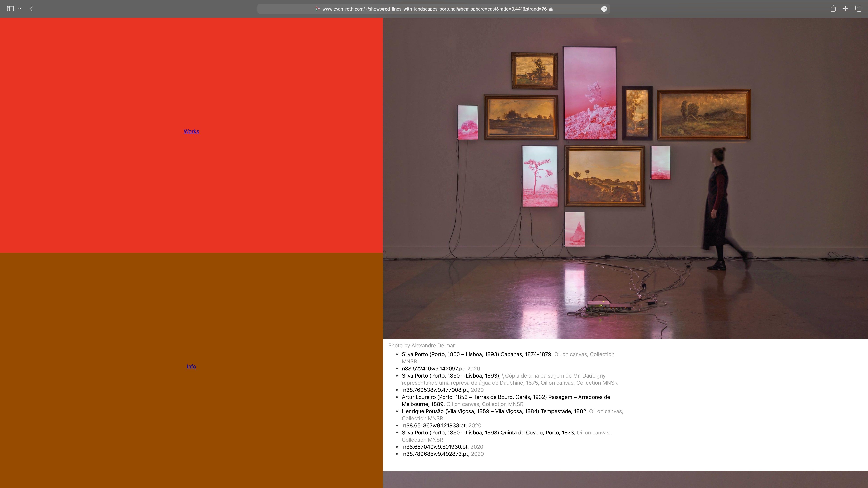Open a new tab with plus icon
The image size is (868, 488).
845,9
